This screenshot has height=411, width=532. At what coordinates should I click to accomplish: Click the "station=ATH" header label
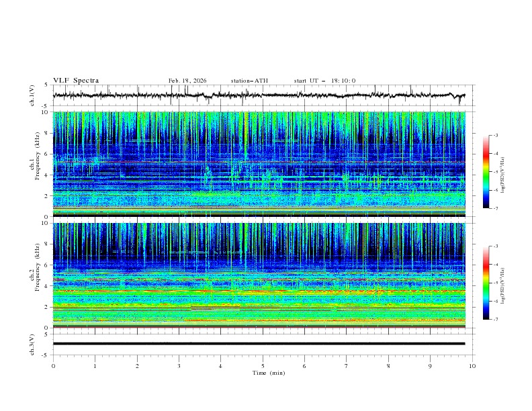[x=249, y=81]
